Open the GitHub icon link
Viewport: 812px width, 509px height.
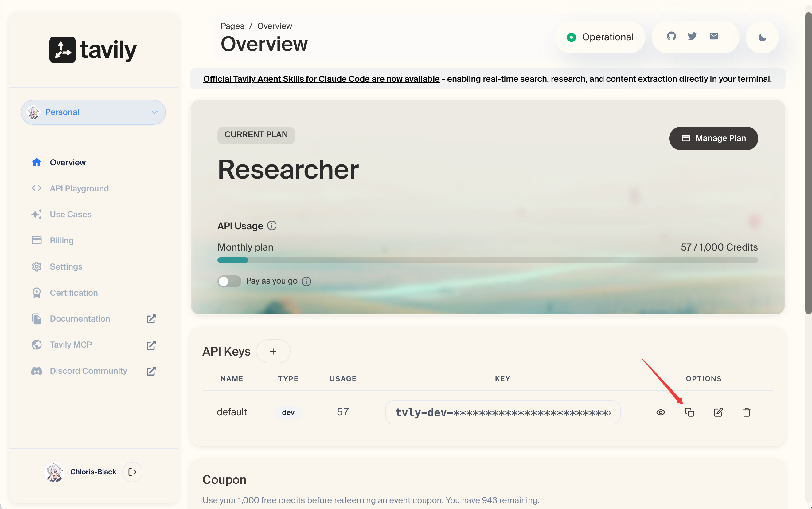click(x=671, y=36)
